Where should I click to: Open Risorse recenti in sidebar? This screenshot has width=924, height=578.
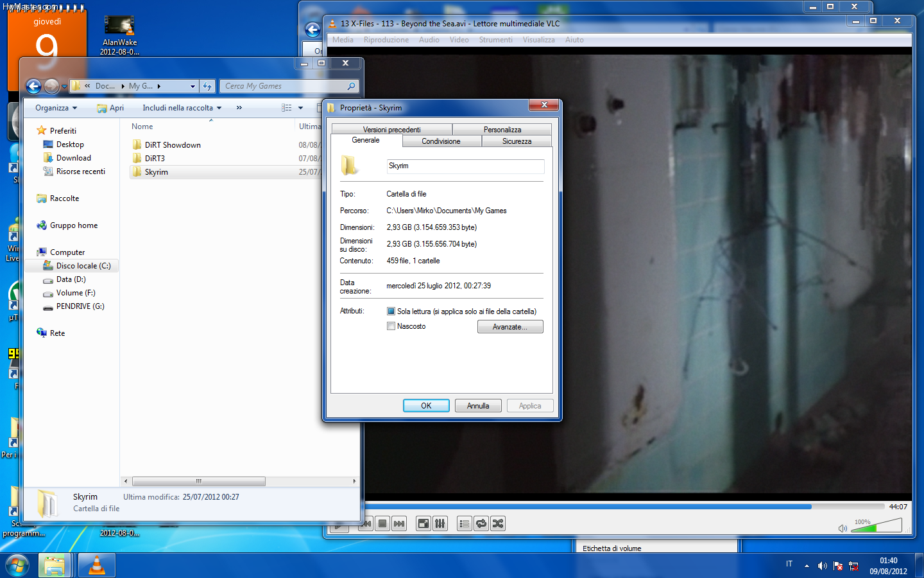click(81, 171)
